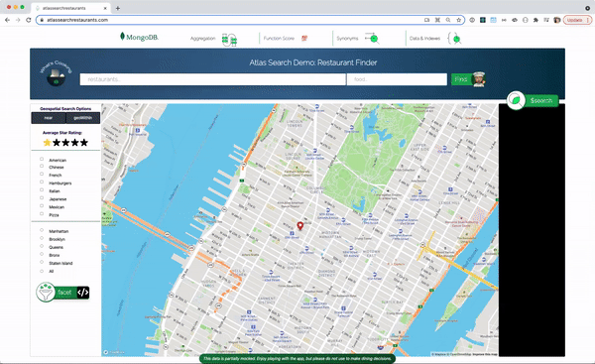Check the American cuisine checkbox
The height and width of the screenshot is (364, 595).
[42, 160]
